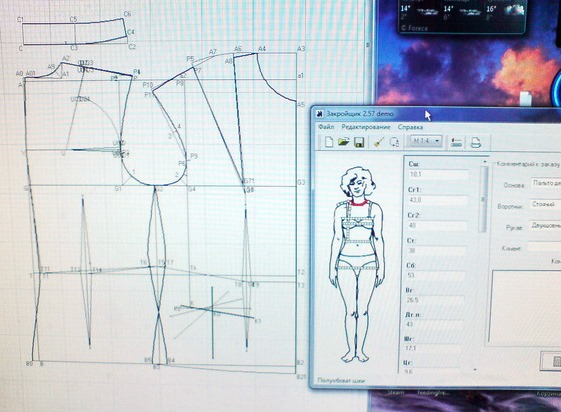This screenshot has height=412, width=561.
Task: Click the Дт.п measurement field
Action: point(434,324)
